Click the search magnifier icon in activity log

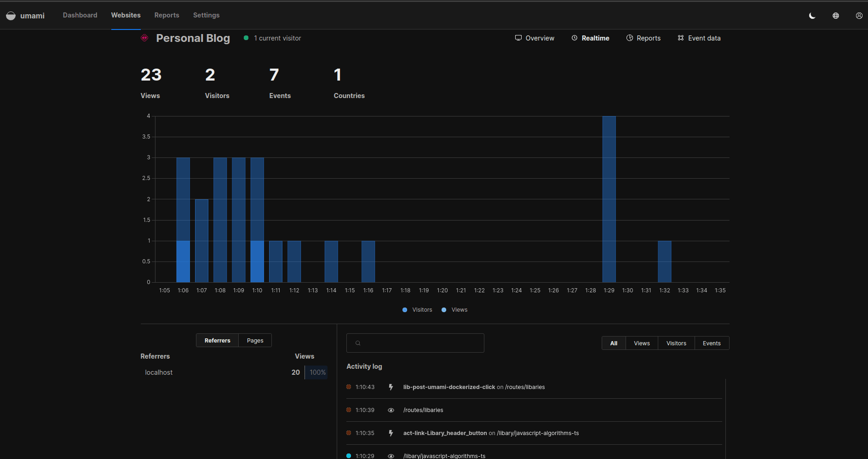[x=358, y=343]
